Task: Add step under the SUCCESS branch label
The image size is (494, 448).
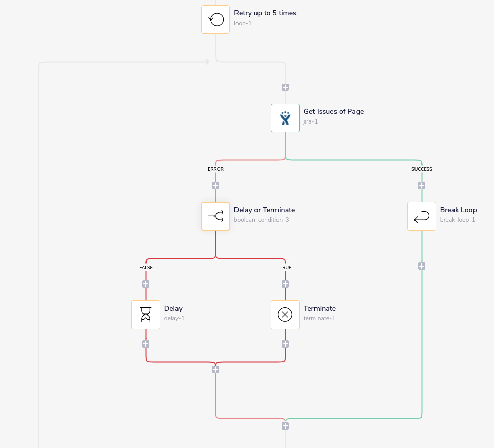Action: (x=422, y=186)
